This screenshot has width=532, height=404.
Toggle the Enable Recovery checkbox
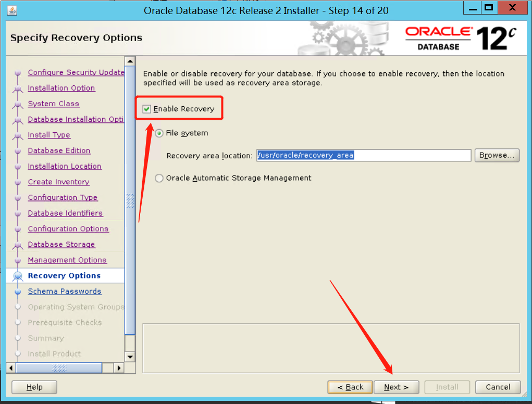pyautogui.click(x=146, y=109)
